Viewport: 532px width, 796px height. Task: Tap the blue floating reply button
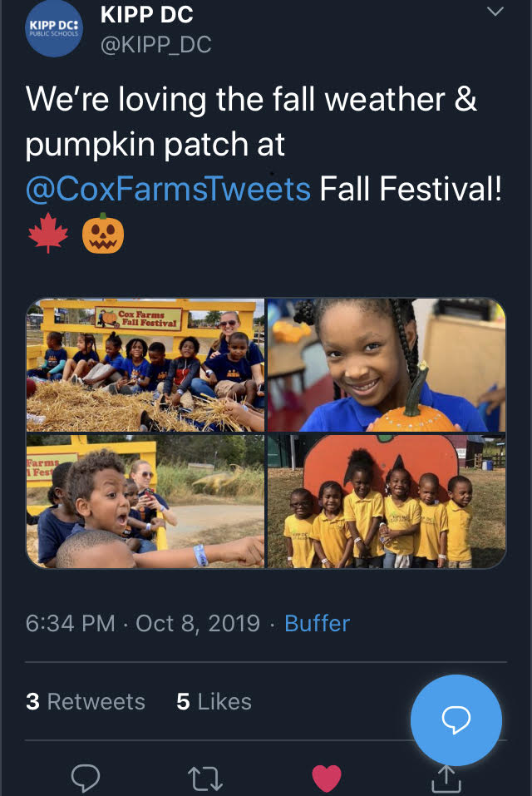coord(456,719)
